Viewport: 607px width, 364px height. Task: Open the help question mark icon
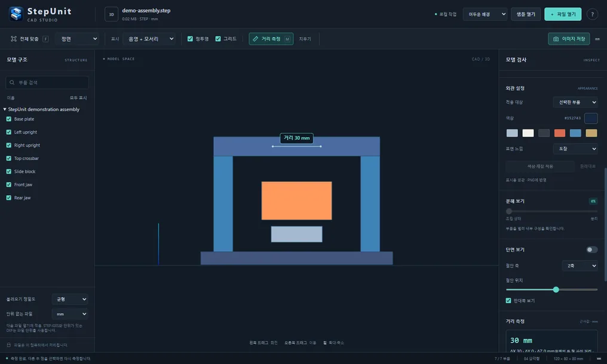click(x=592, y=14)
